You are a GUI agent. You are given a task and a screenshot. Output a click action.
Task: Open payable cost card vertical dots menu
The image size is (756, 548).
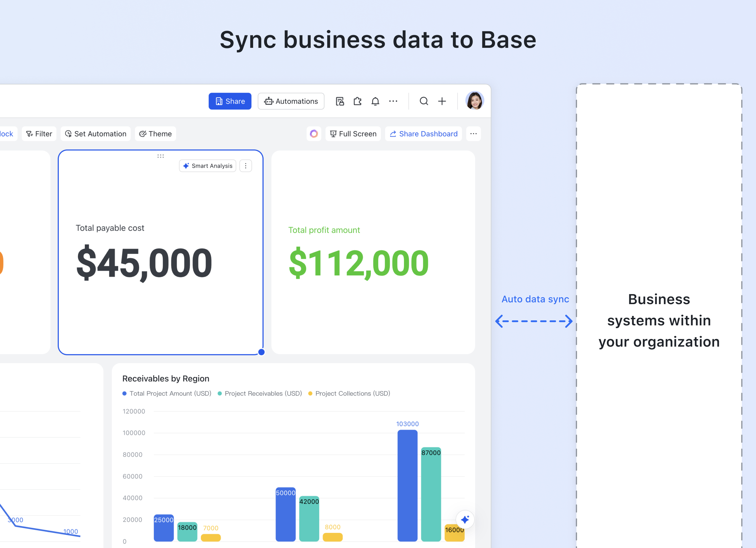[246, 166]
